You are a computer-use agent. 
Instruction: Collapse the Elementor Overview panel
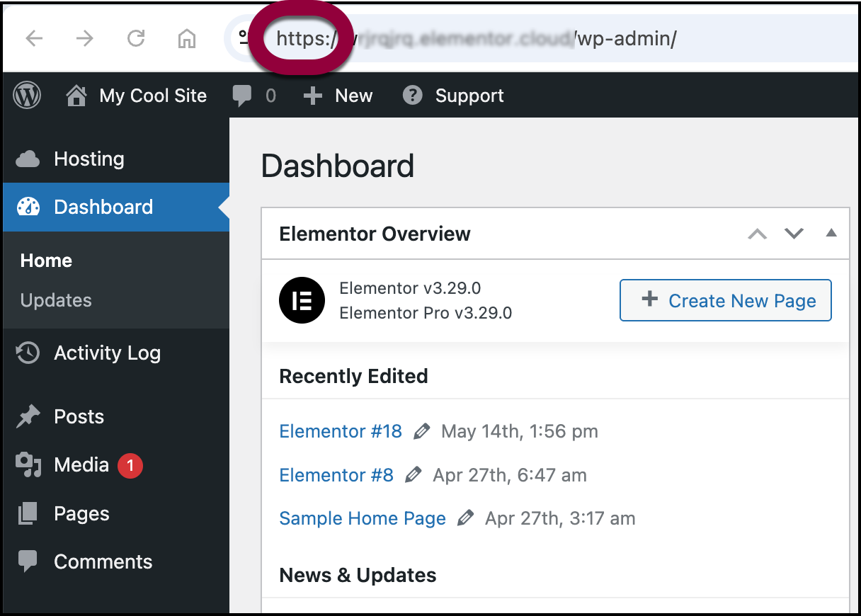point(831,233)
